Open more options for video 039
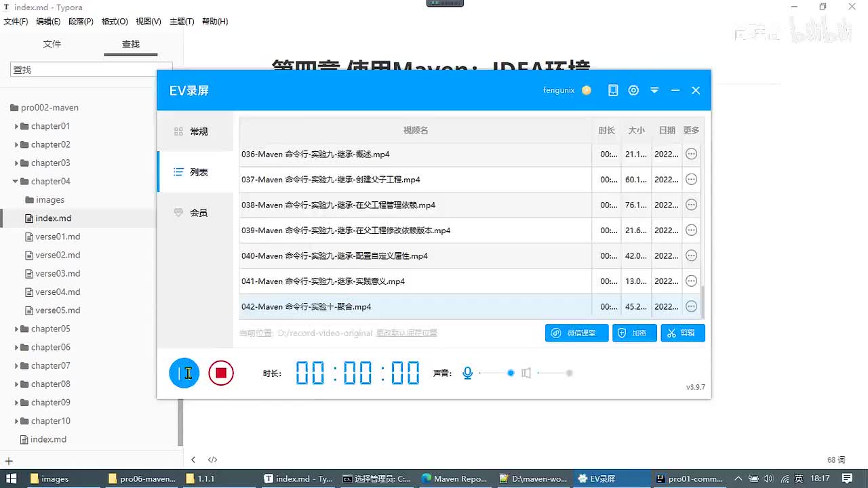 691,230
